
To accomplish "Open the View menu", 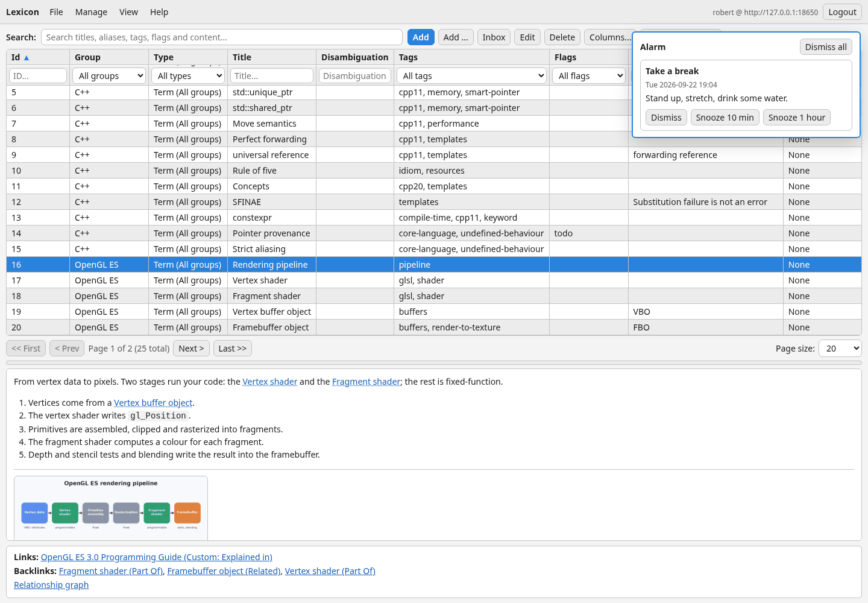I will click(128, 12).
